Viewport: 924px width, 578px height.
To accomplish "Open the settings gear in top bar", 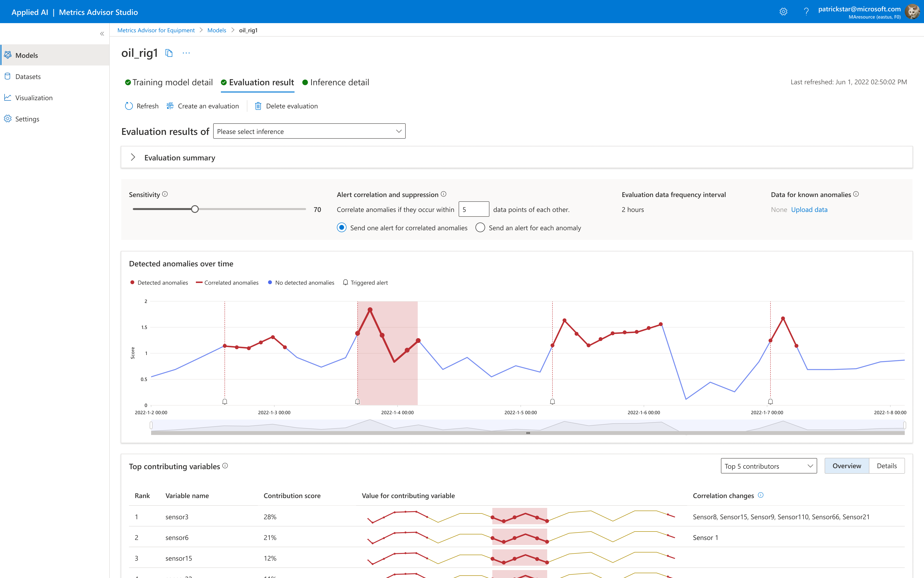I will [783, 12].
